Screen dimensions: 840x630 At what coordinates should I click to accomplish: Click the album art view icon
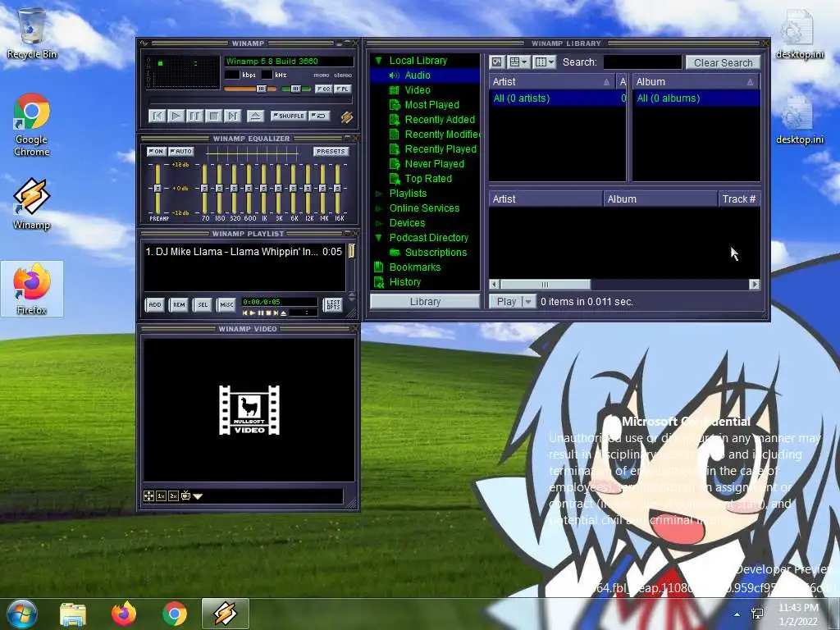point(497,62)
